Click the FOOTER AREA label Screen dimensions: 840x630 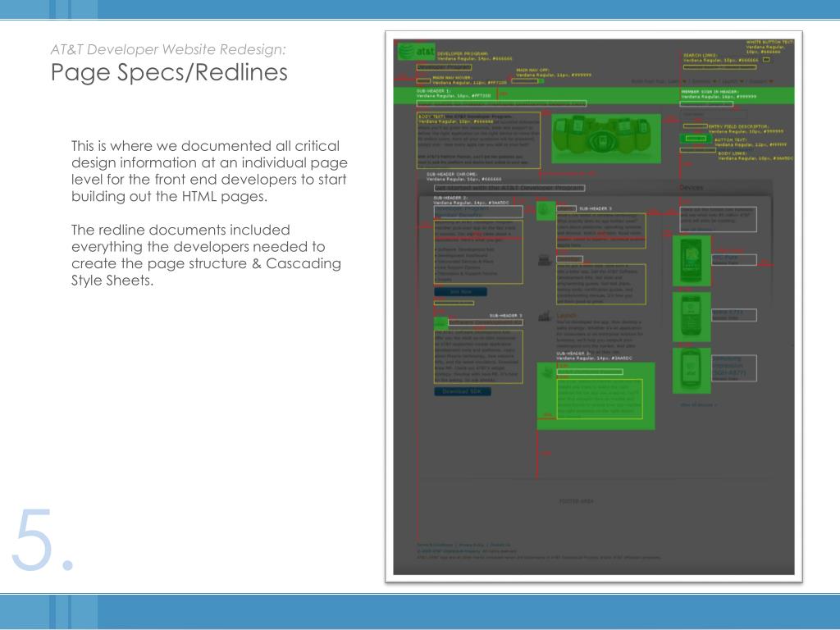(x=577, y=501)
